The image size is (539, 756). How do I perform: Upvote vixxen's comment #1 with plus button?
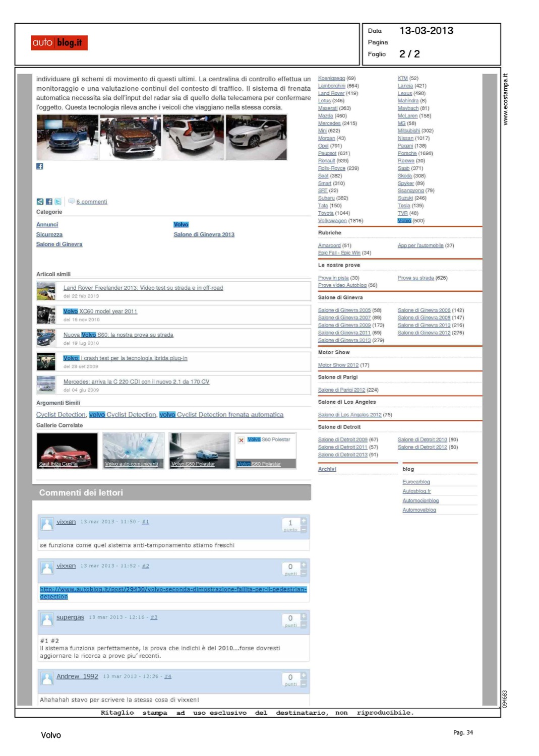click(x=304, y=521)
